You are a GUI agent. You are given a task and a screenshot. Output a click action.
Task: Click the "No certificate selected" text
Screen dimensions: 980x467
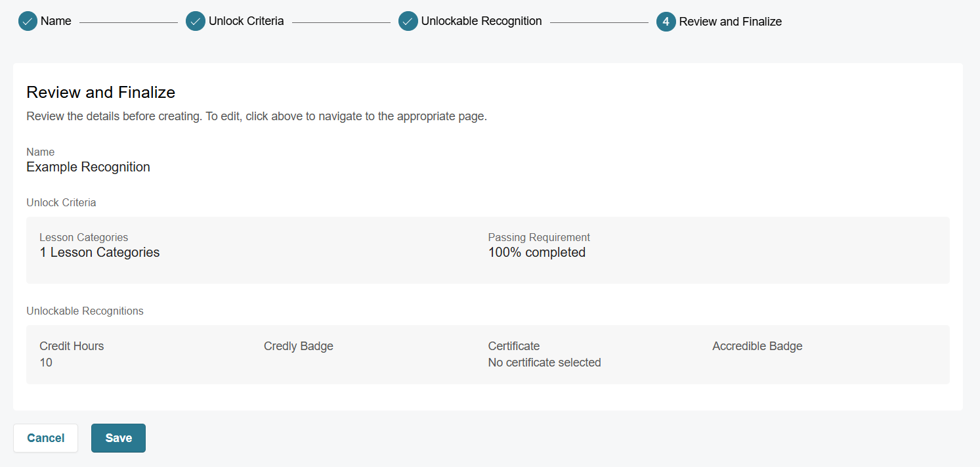point(544,363)
